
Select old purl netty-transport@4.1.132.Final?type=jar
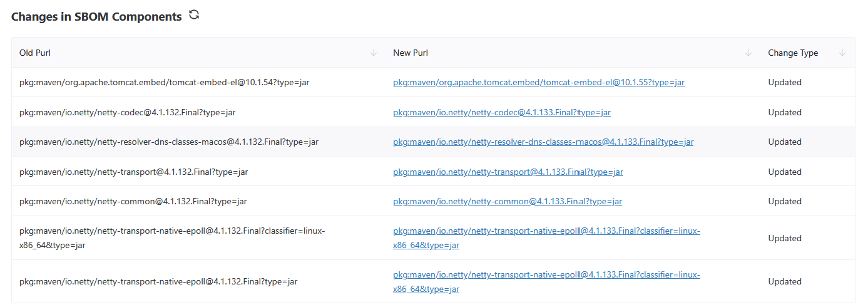pyautogui.click(x=134, y=172)
